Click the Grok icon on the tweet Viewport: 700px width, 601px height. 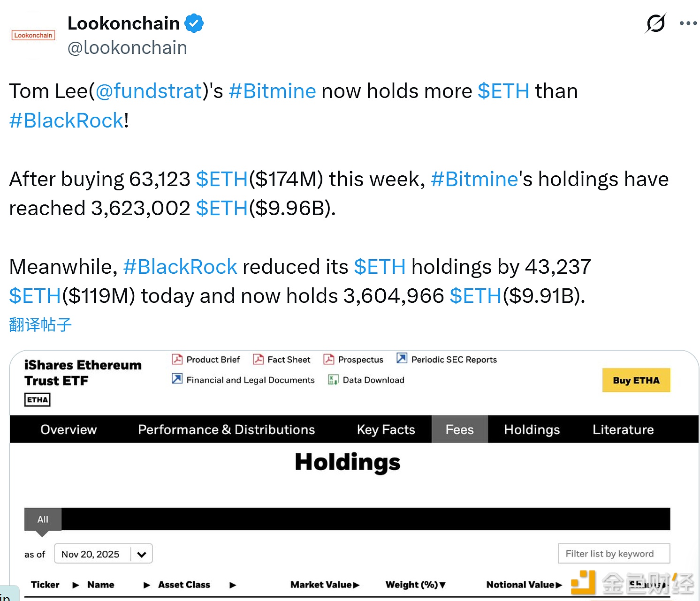[x=655, y=23]
